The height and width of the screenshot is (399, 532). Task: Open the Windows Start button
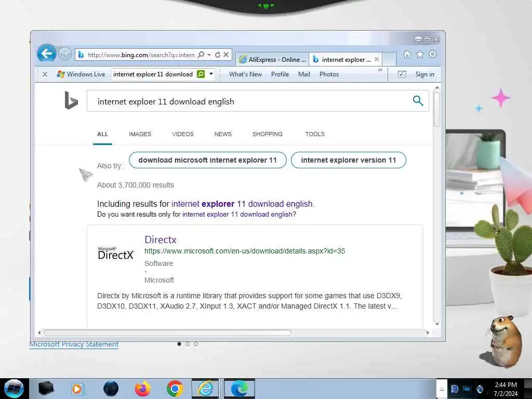click(x=14, y=389)
